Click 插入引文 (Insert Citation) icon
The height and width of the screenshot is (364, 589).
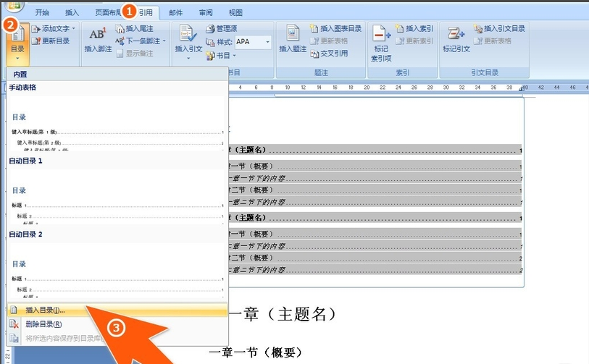[188, 34]
